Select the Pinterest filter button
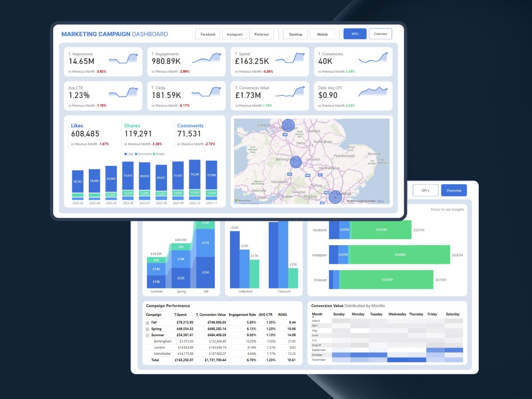The height and width of the screenshot is (399, 532). click(261, 34)
